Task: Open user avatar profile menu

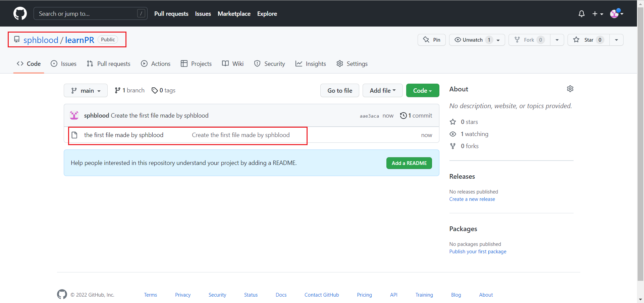Action: click(616, 13)
